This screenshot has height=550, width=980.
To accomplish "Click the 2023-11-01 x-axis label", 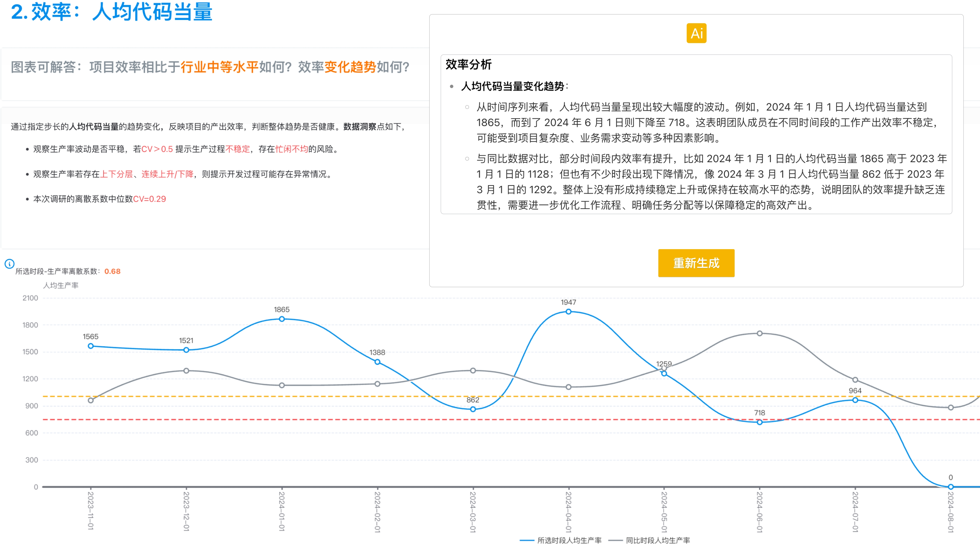I will pos(90,511).
